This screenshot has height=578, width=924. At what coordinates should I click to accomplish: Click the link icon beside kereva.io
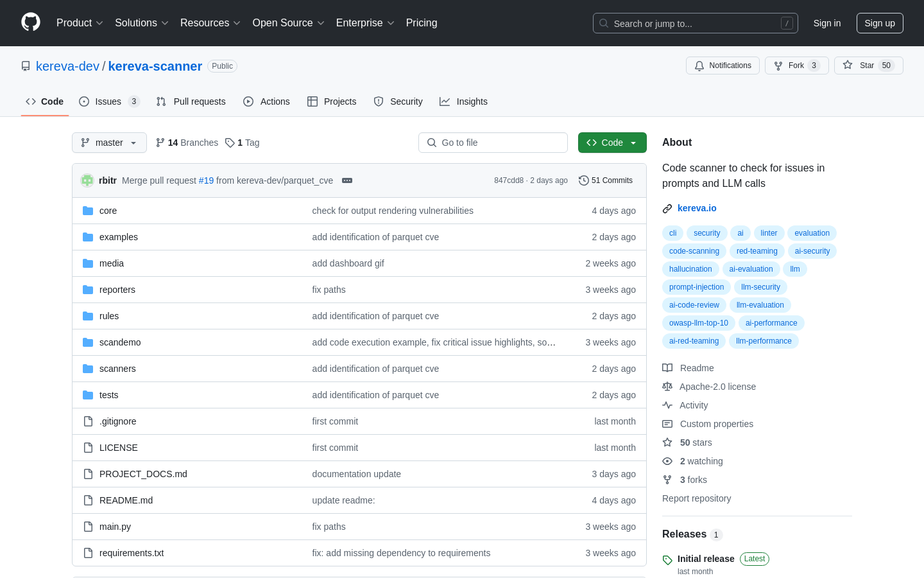click(667, 208)
